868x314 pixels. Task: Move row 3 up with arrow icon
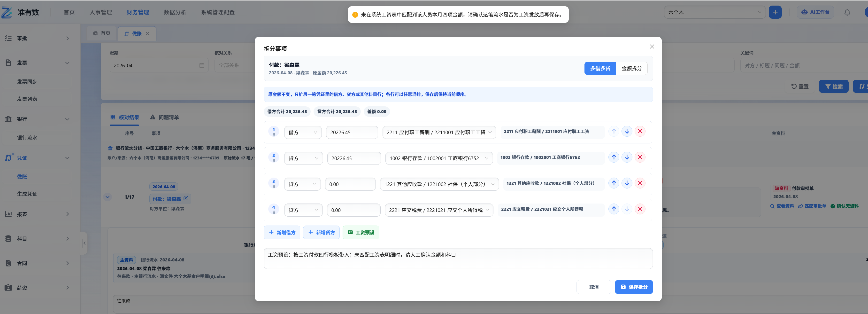click(614, 183)
